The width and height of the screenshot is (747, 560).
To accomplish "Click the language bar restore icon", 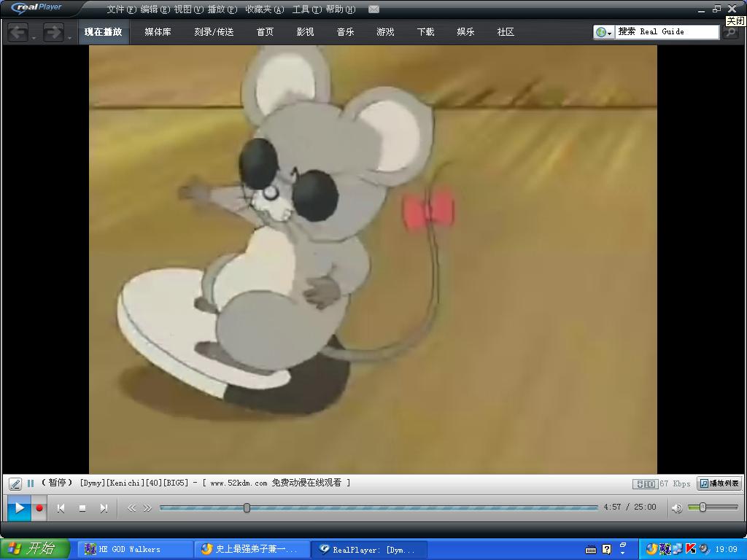I will coord(623,545).
